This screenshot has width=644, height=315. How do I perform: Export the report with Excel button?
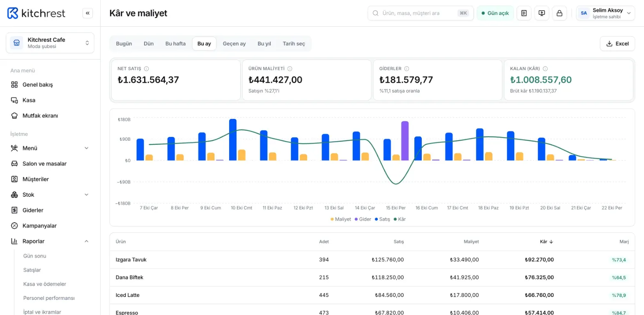pos(617,43)
